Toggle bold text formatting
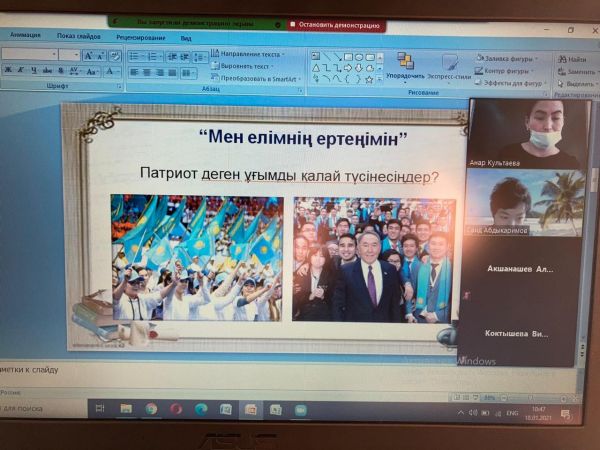Viewport: 600px width, 450px height. coord(8,71)
